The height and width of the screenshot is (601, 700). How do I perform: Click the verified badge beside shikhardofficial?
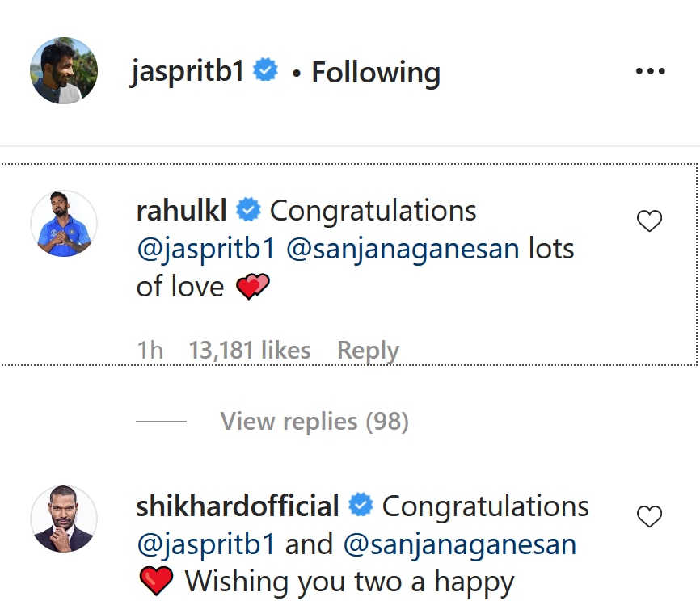tap(361, 506)
